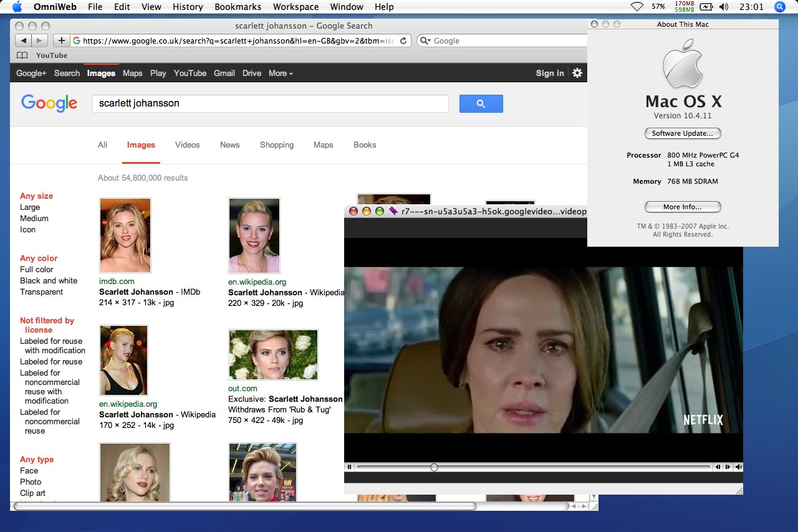Filter image type to Face

click(x=29, y=470)
